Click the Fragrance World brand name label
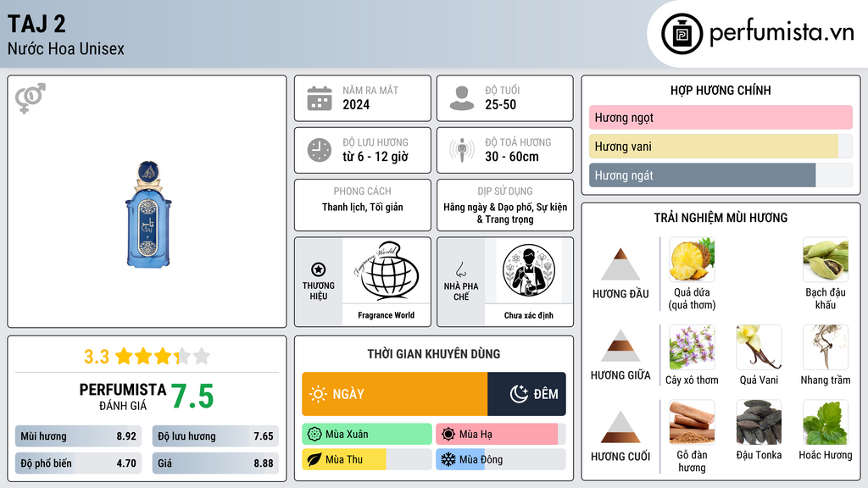The height and width of the screenshot is (488, 868). (x=386, y=315)
